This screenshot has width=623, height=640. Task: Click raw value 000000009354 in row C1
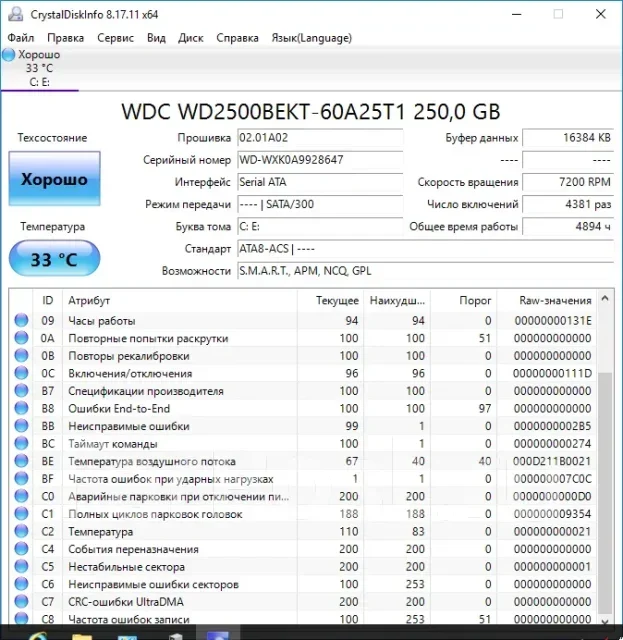(552, 513)
